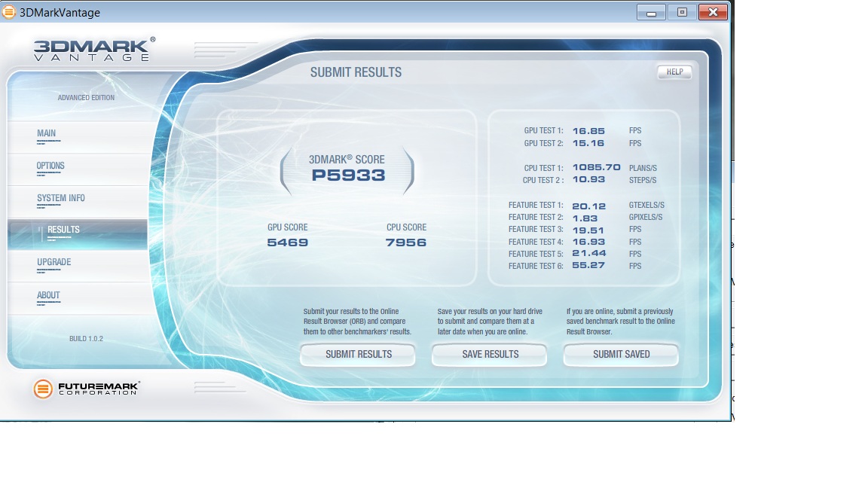Click the Advanced Edition label
The image size is (868, 488).
click(86, 98)
